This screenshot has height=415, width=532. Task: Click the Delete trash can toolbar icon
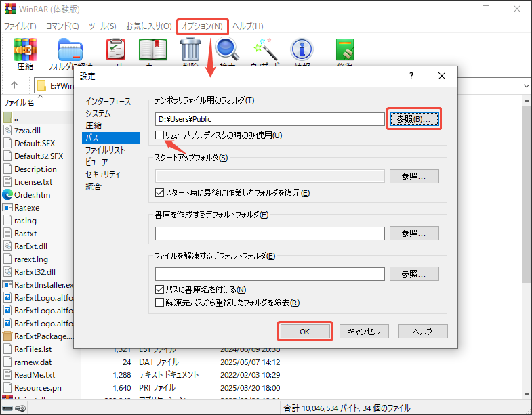click(x=190, y=50)
